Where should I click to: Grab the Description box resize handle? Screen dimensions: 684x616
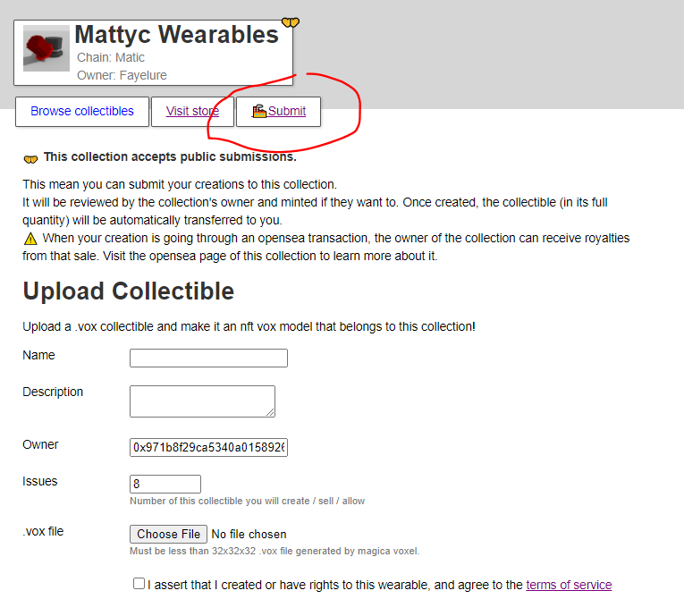270,412
